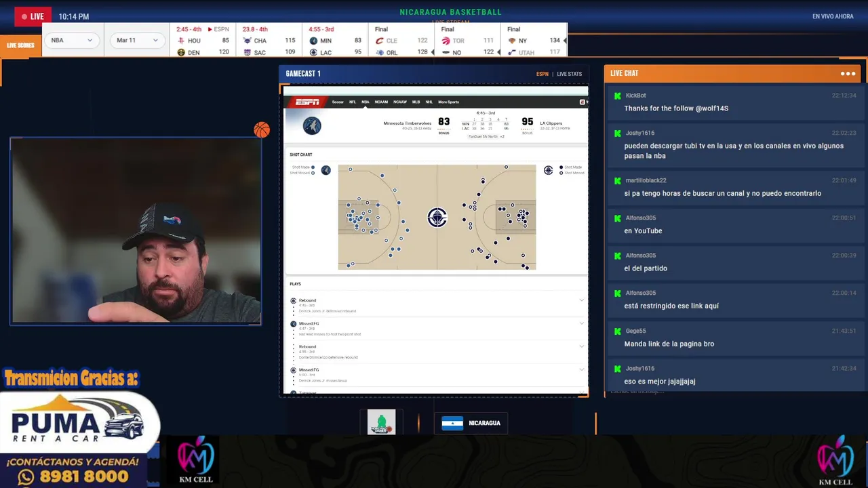
Task: Switch to the LIVE STATS tab
Action: (x=570, y=74)
